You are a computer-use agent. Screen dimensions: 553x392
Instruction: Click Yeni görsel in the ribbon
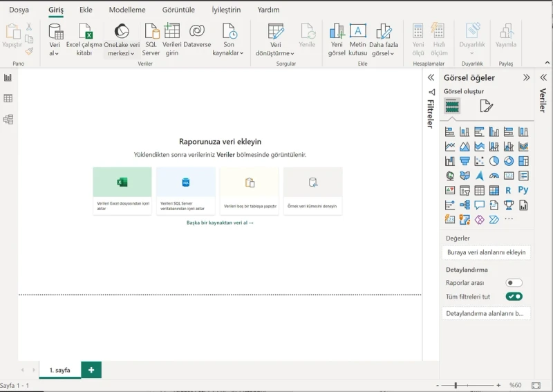pyautogui.click(x=337, y=39)
